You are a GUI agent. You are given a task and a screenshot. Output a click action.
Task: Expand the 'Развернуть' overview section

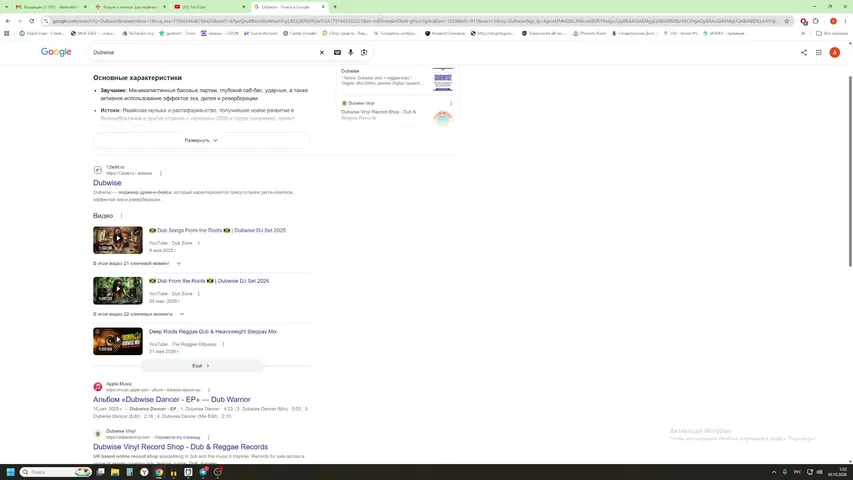(201, 140)
